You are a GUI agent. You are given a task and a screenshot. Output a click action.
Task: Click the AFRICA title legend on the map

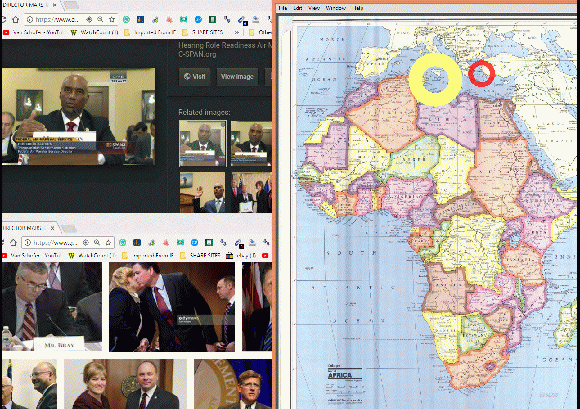(340, 375)
